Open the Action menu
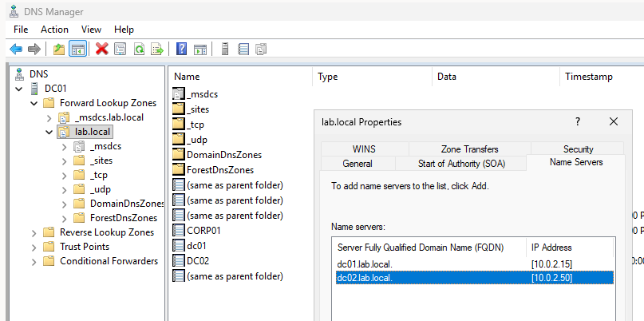The image size is (644, 321). coord(54,29)
